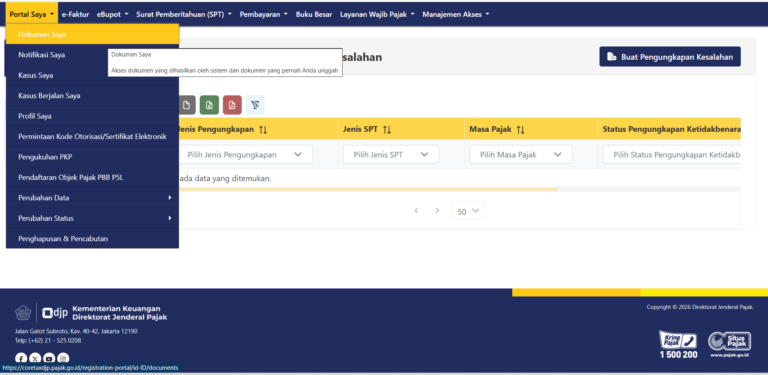Screen dimensions: 768x375
Task: Open Surat Pemberitahuan (SPT) dropdown menu
Action: coord(184,14)
